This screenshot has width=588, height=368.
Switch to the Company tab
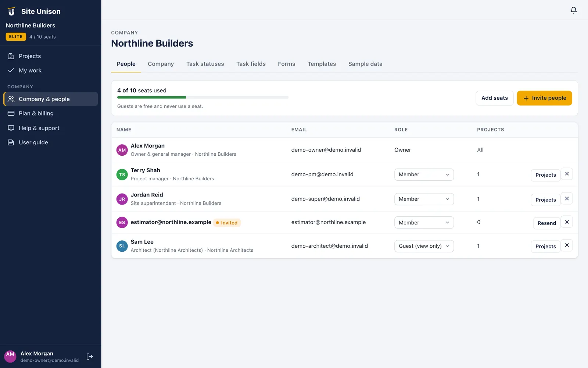pyautogui.click(x=161, y=64)
